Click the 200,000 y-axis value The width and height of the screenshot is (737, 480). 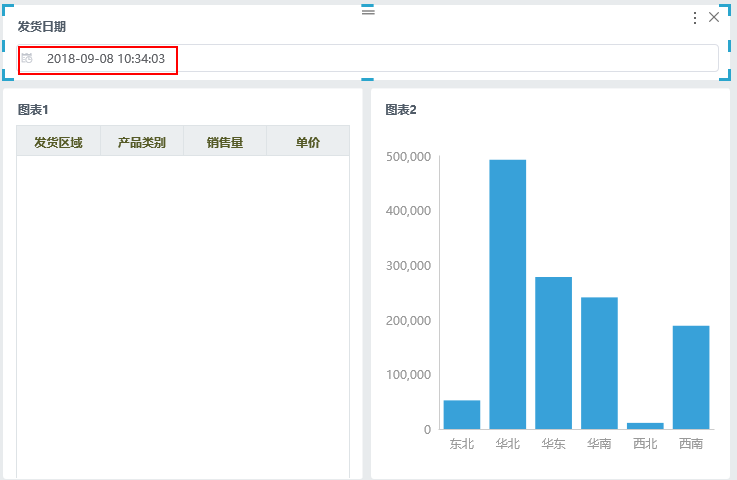408,321
